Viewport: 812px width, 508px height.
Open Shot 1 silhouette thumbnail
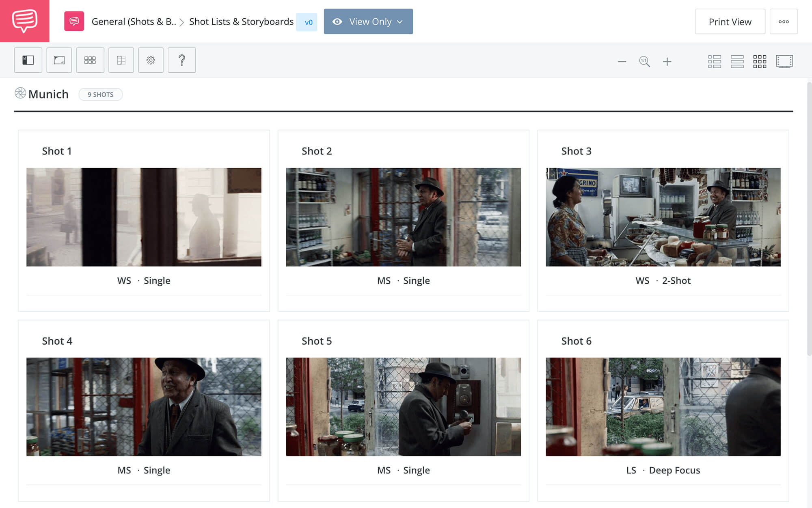point(144,217)
